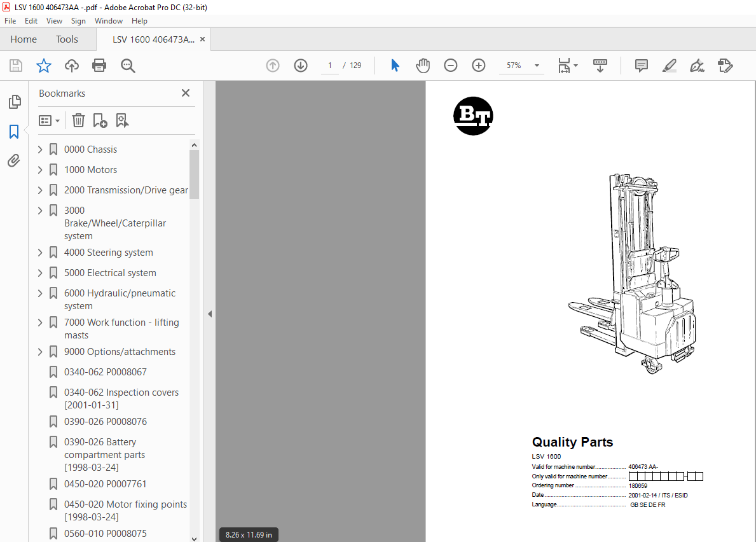Open 0450-020 P0007761 bookmark

[x=105, y=484]
